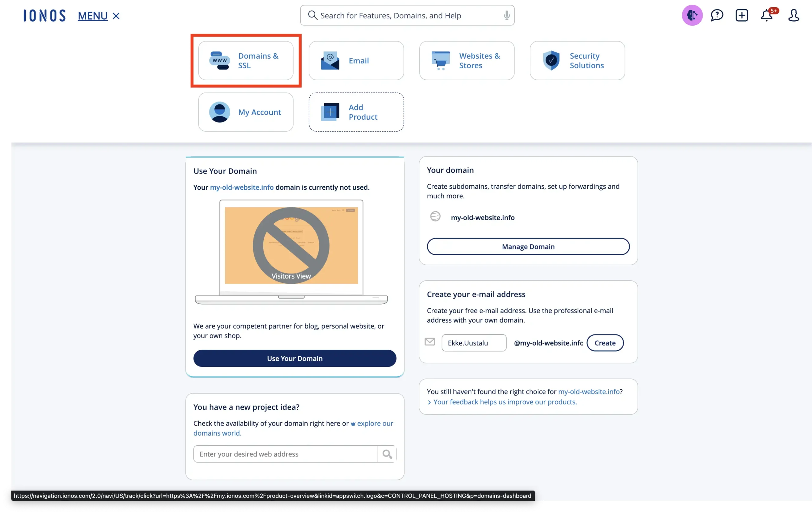
Task: Click the Websites & Stores icon
Action: (x=467, y=60)
